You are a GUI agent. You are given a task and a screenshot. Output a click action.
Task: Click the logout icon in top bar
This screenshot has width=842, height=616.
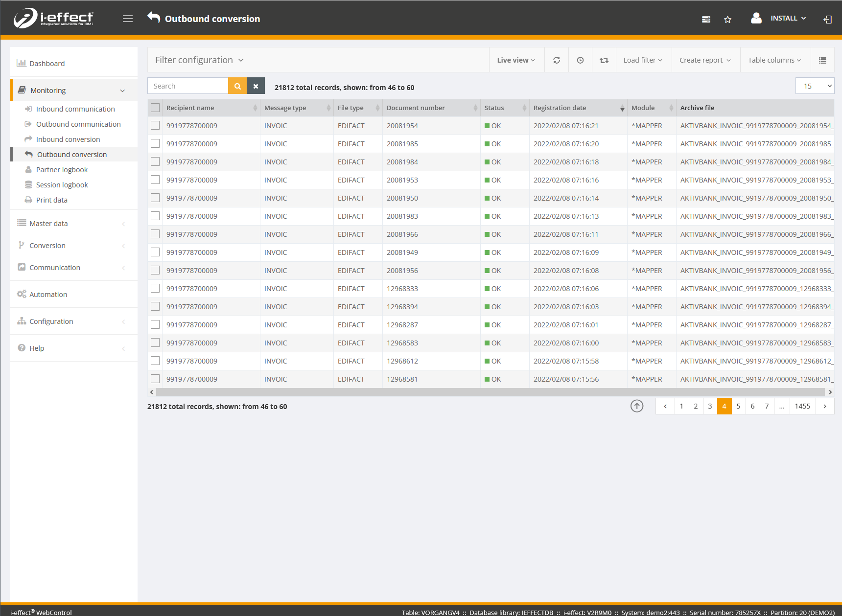click(x=827, y=20)
